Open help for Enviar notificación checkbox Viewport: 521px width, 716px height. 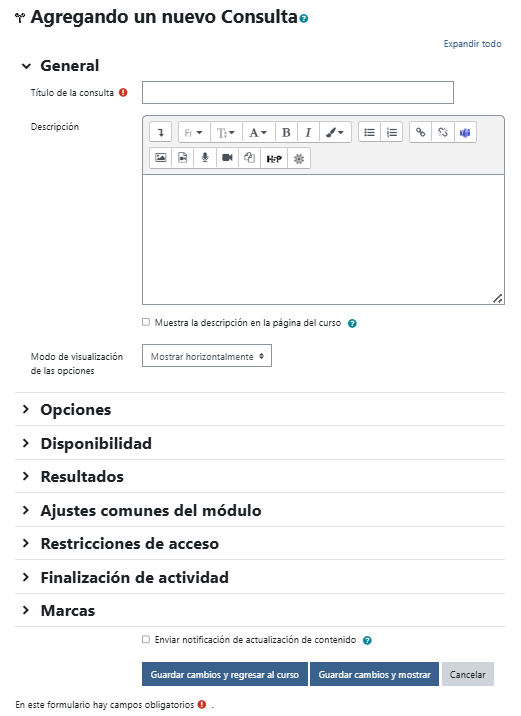367,640
